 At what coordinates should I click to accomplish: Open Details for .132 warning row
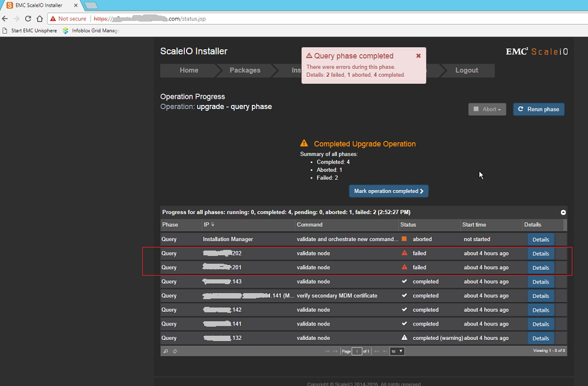point(541,339)
